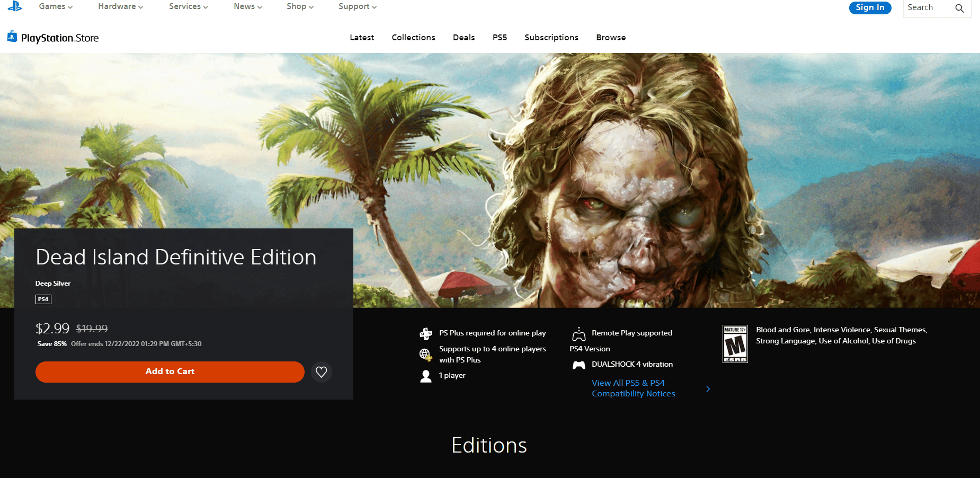Click Supports up to 4 online players text
The height and width of the screenshot is (478, 980).
tap(492, 355)
